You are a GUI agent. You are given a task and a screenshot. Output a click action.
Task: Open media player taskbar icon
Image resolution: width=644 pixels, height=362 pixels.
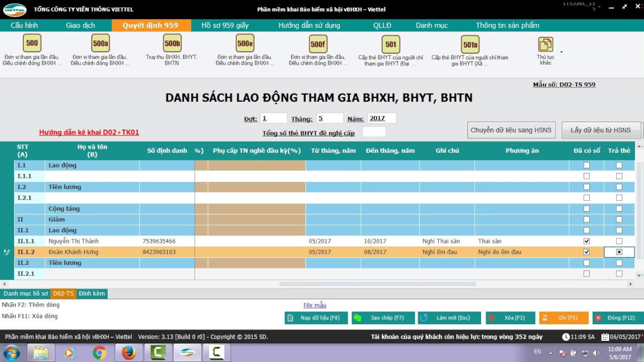pos(69,353)
